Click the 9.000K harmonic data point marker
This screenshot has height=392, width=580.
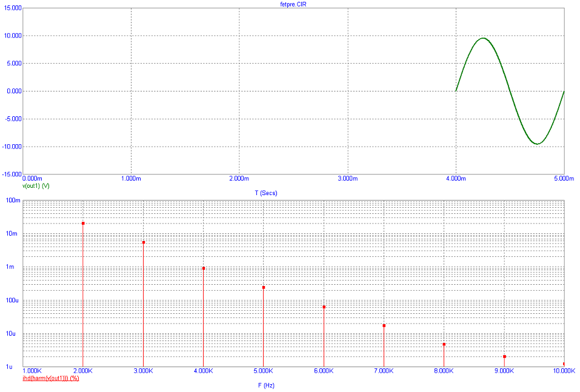(504, 357)
